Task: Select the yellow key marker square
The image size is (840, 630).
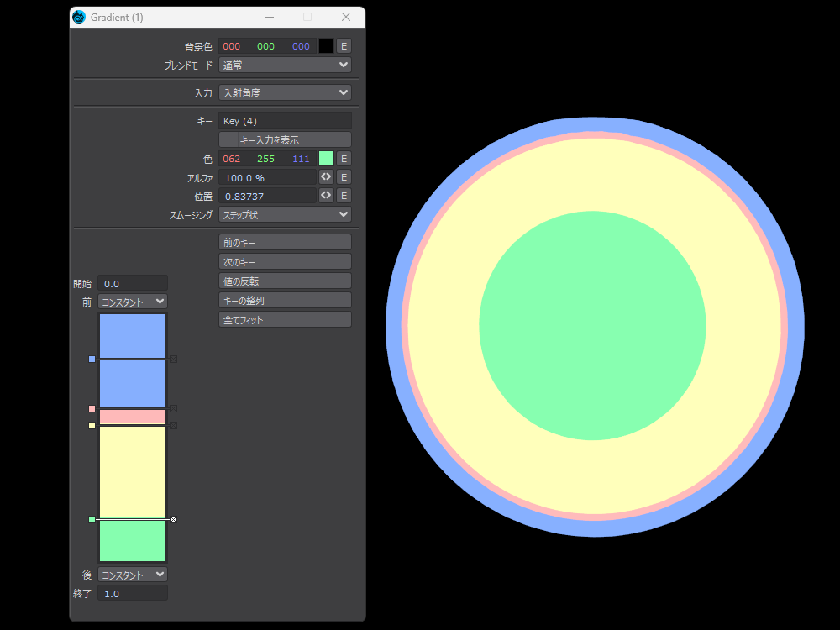Action: point(92,425)
